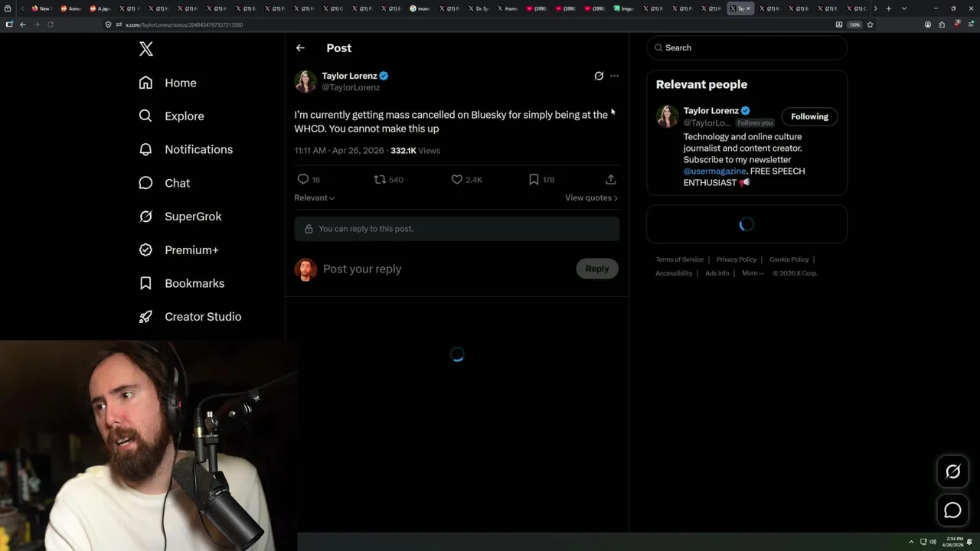This screenshot has height=551, width=980.
Task: Show hidden system tray icons chevron
Action: point(911,542)
